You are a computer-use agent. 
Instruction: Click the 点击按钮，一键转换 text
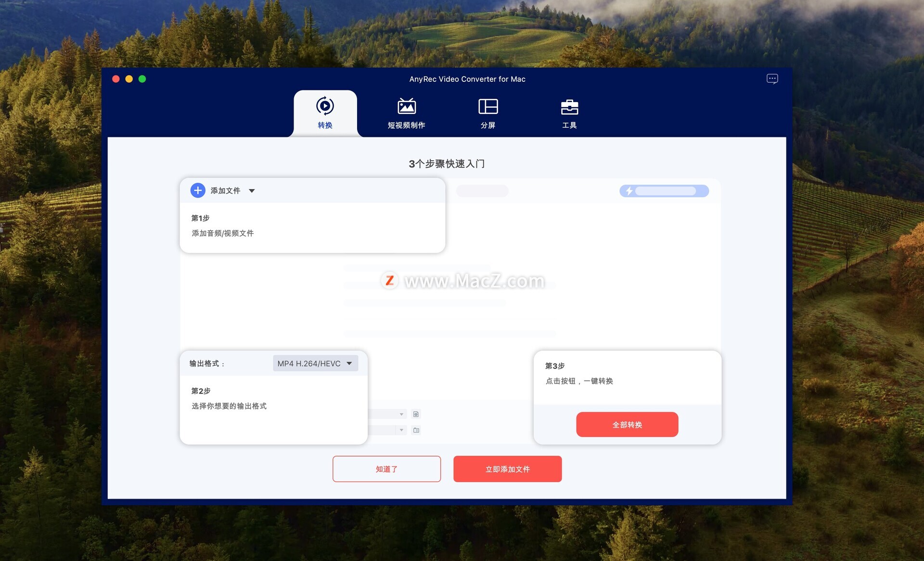click(x=579, y=381)
